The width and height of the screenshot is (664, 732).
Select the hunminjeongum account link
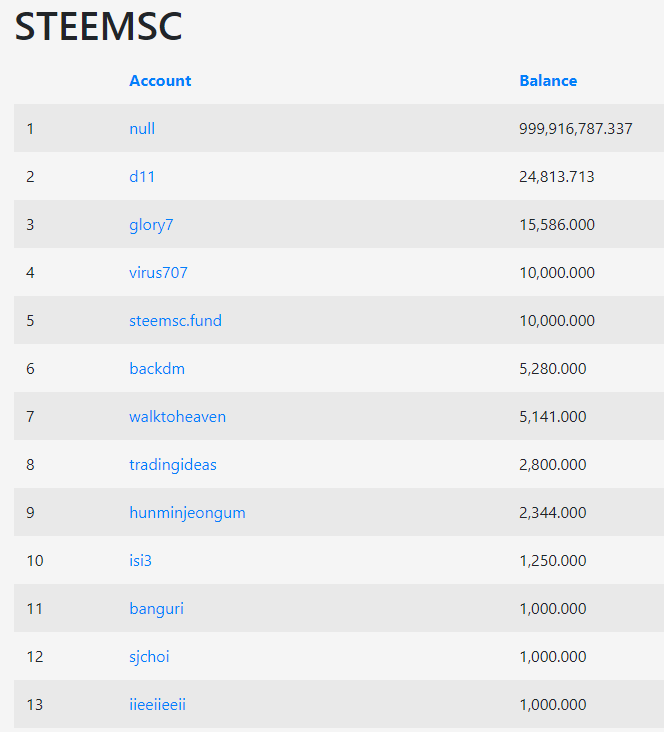tap(187, 513)
